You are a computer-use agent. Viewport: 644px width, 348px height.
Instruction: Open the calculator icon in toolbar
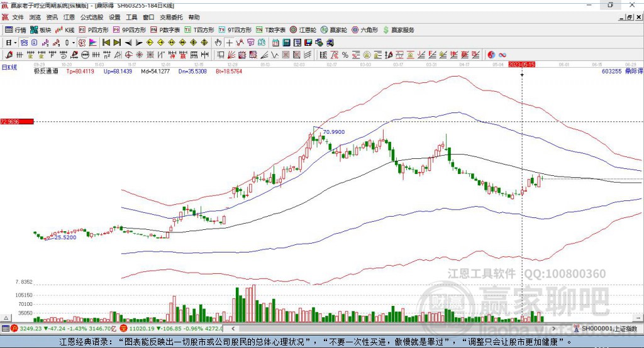coord(286,43)
